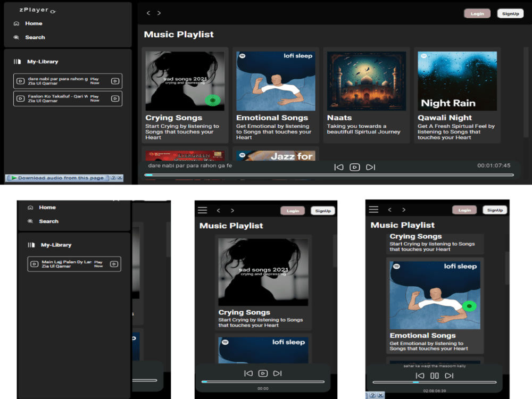Image resolution: width=532 pixels, height=399 pixels.
Task: Click right play icon of 'Main Lajj Palan' row
Action: pyautogui.click(x=114, y=264)
